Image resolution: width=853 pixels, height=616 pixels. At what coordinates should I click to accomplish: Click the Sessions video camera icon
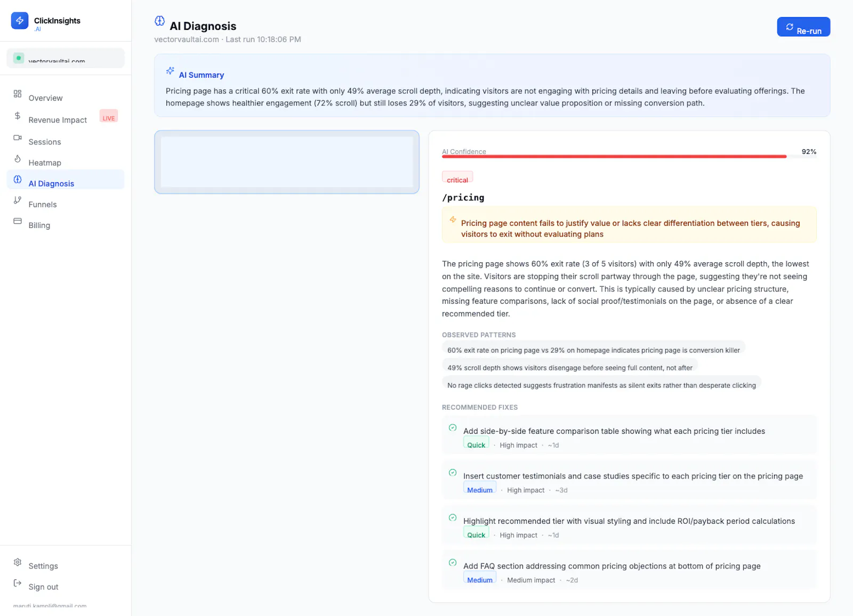(x=18, y=137)
